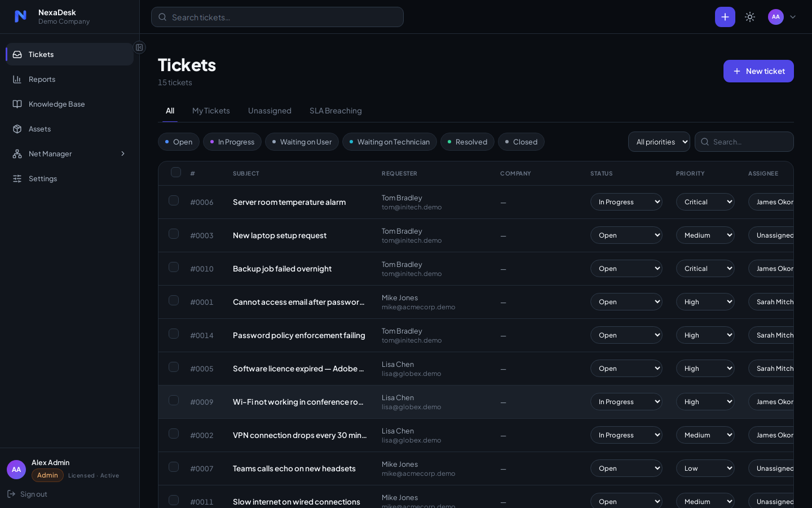Open ticket Teams calls echo on new headsets

[x=294, y=468]
